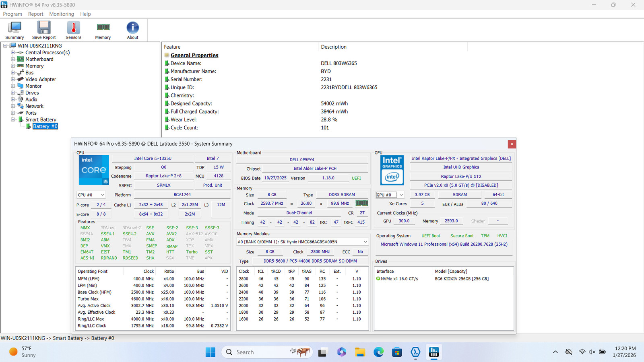Open the memory module BANK 0/DIMM 1 dropdown
Viewport: 644px width, 362px height.
pos(302,242)
